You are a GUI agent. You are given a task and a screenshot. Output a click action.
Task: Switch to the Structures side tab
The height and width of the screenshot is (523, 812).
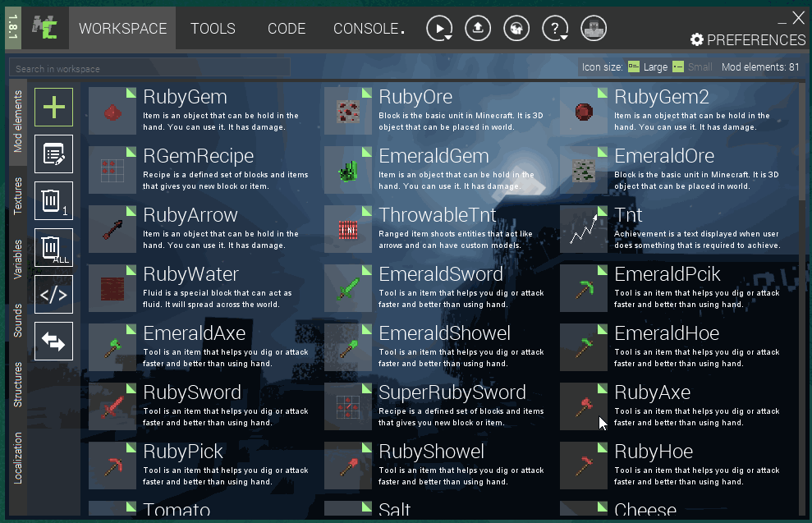click(x=17, y=385)
